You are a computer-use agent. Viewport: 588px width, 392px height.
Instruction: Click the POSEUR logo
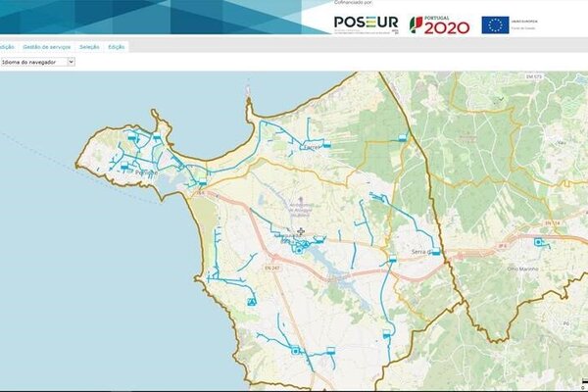point(365,23)
